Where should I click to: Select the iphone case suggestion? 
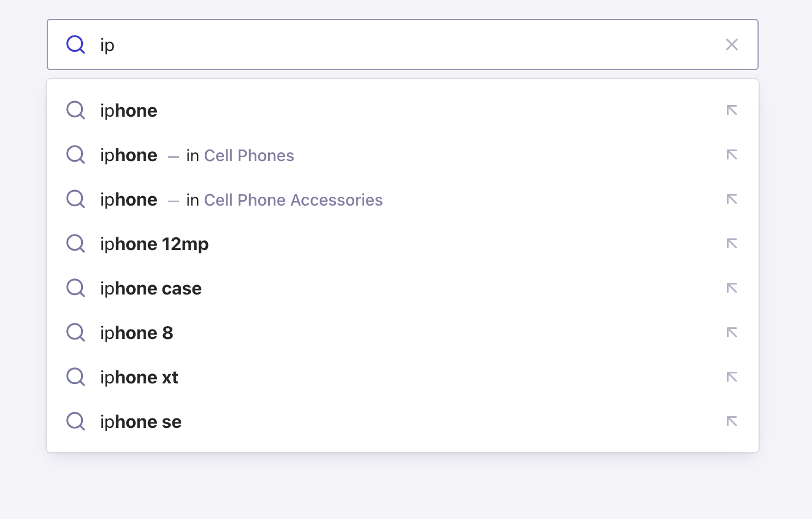pos(151,288)
